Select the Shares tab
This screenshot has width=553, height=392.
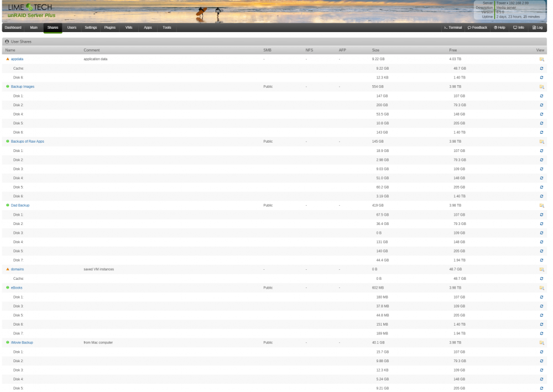53,28
